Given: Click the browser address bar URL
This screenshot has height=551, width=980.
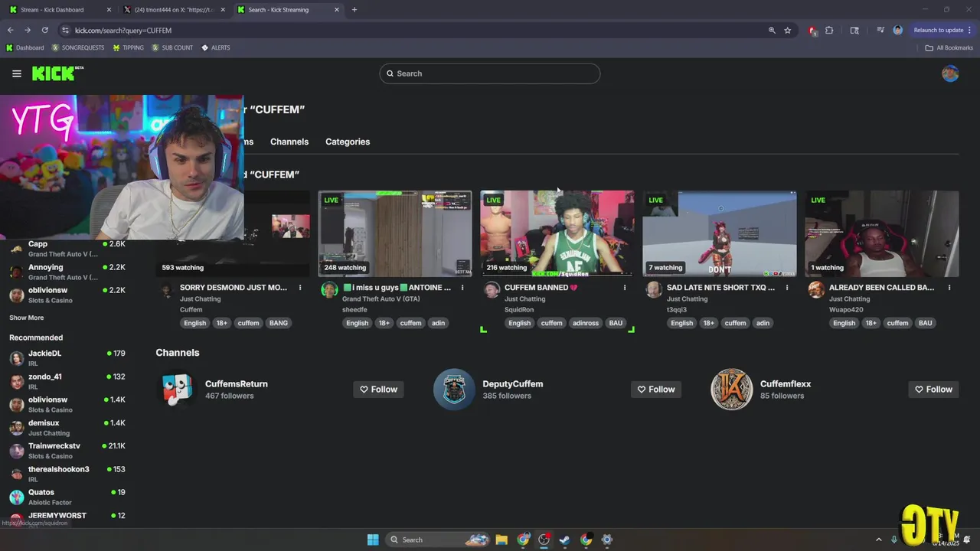Looking at the screenshot, I should pos(123,31).
